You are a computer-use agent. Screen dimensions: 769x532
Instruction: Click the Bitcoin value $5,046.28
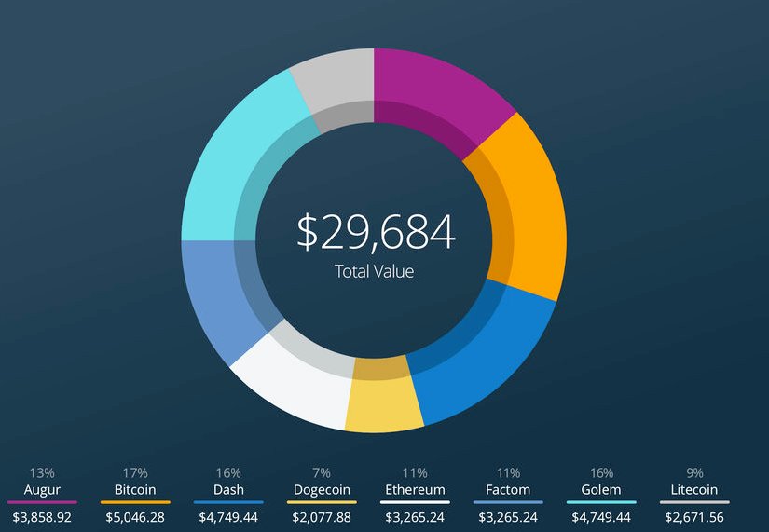(135, 517)
